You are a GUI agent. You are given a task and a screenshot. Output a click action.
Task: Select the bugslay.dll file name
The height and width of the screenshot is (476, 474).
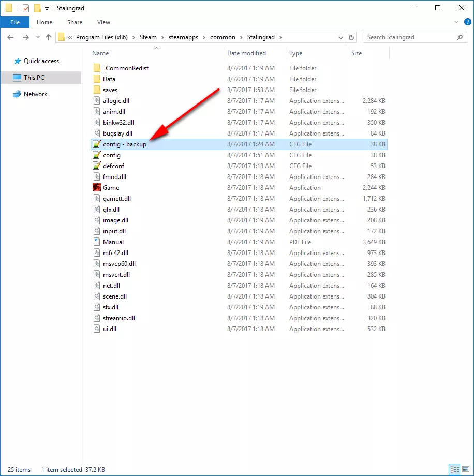117,133
